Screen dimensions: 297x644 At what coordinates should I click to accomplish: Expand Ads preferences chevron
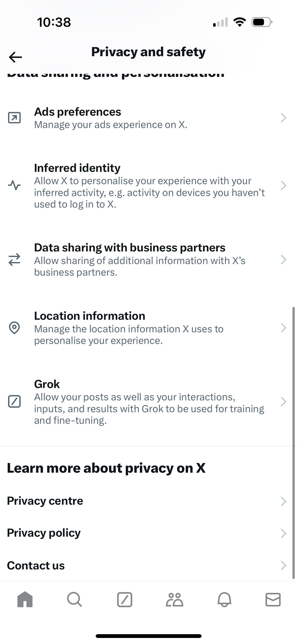(283, 118)
